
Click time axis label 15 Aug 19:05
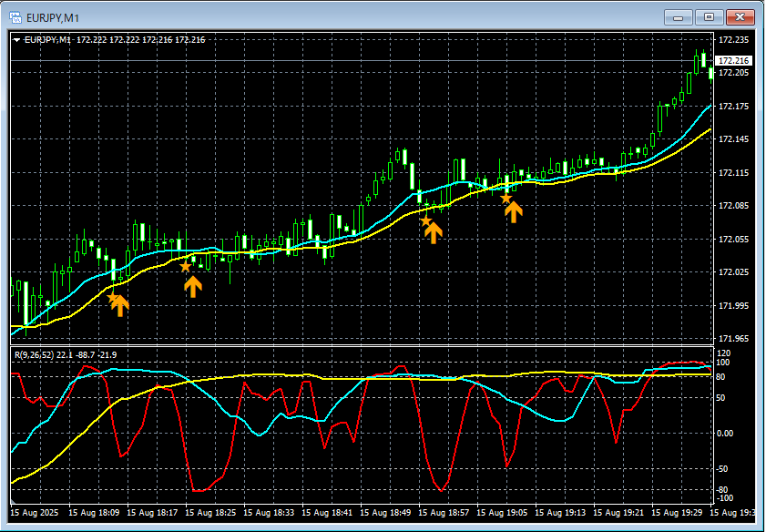tap(502, 513)
